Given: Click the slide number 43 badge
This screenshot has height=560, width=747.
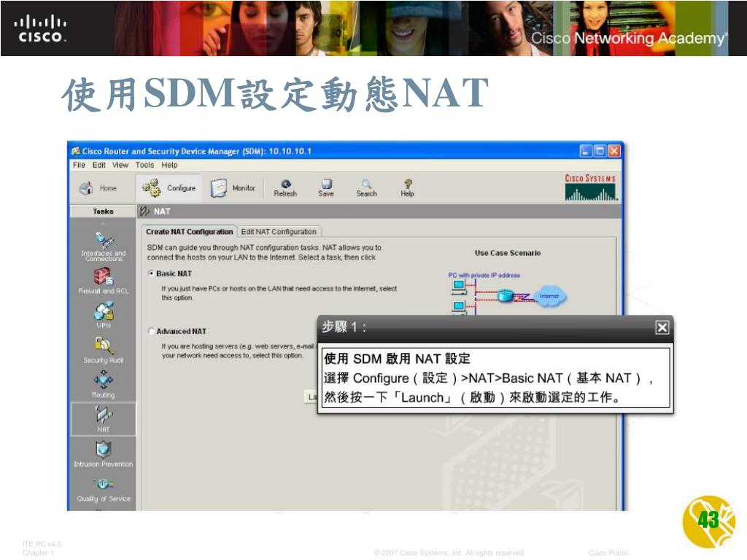Looking at the screenshot, I should click(708, 521).
